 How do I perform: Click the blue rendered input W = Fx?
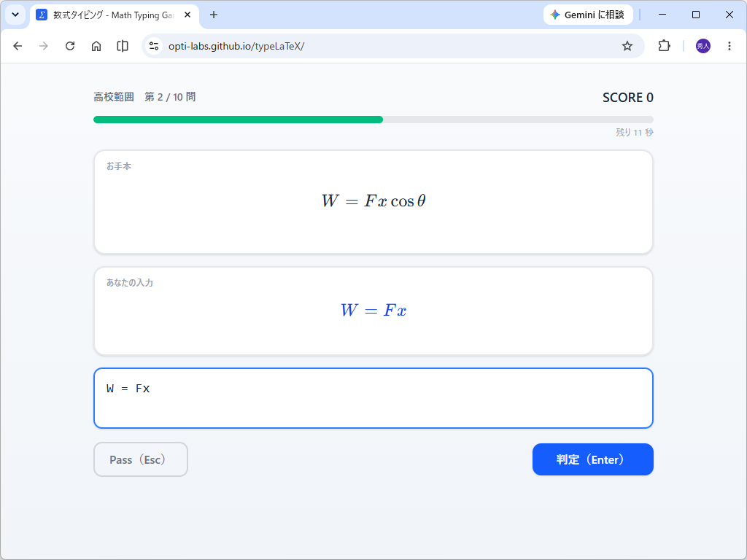(x=373, y=311)
